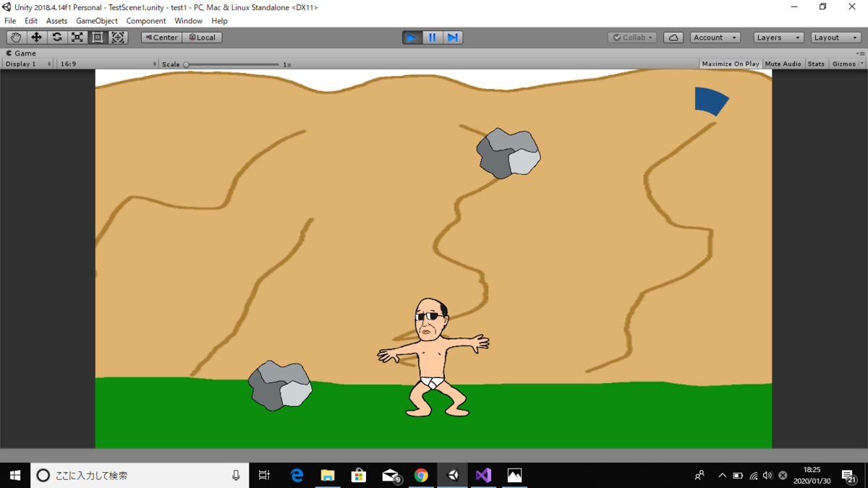Click the Unity taskbar icon

[453, 475]
